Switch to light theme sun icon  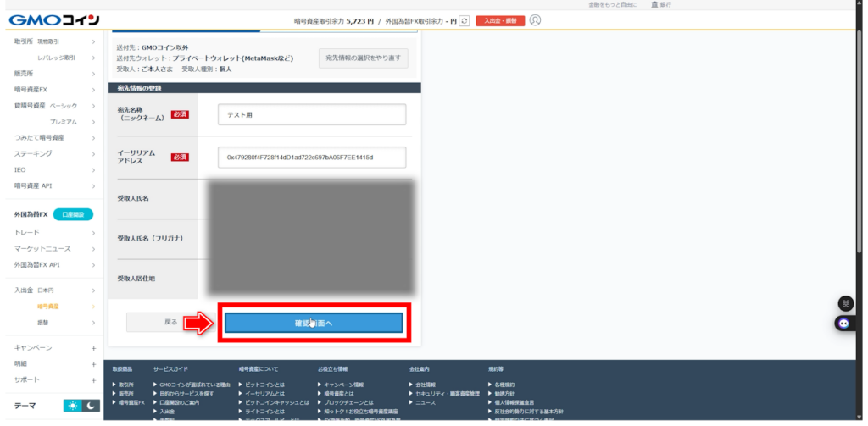[73, 407]
